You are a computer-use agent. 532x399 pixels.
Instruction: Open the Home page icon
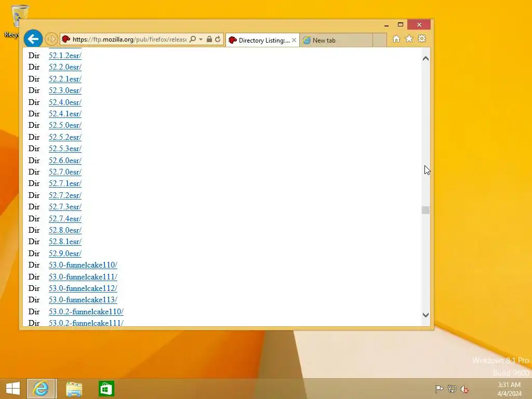tap(396, 39)
